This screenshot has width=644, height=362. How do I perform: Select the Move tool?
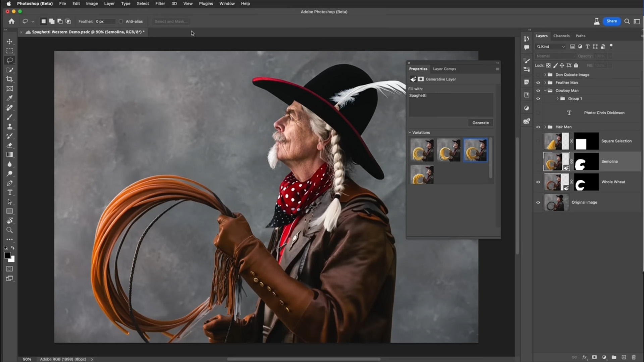pos(10,42)
